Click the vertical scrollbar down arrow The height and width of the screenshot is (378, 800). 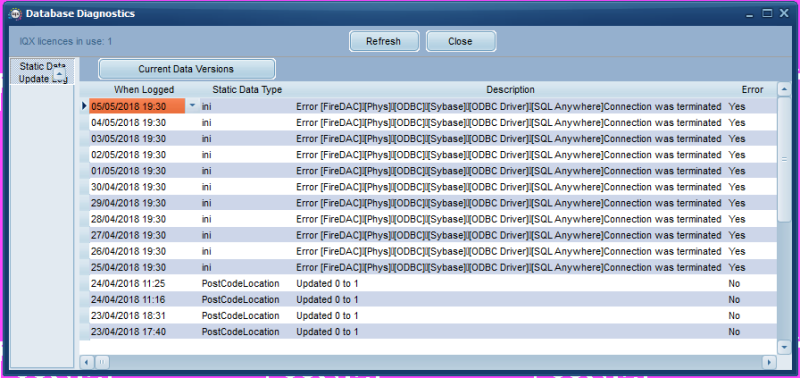tap(784, 347)
